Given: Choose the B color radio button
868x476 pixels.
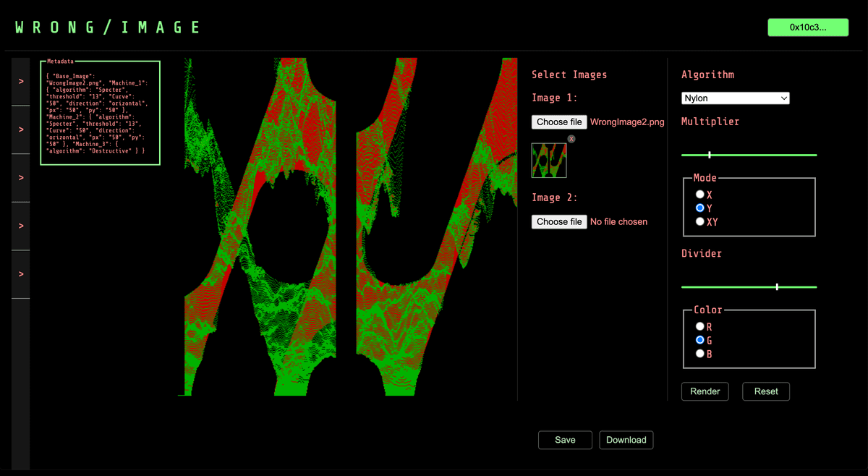Looking at the screenshot, I should tap(699, 354).
